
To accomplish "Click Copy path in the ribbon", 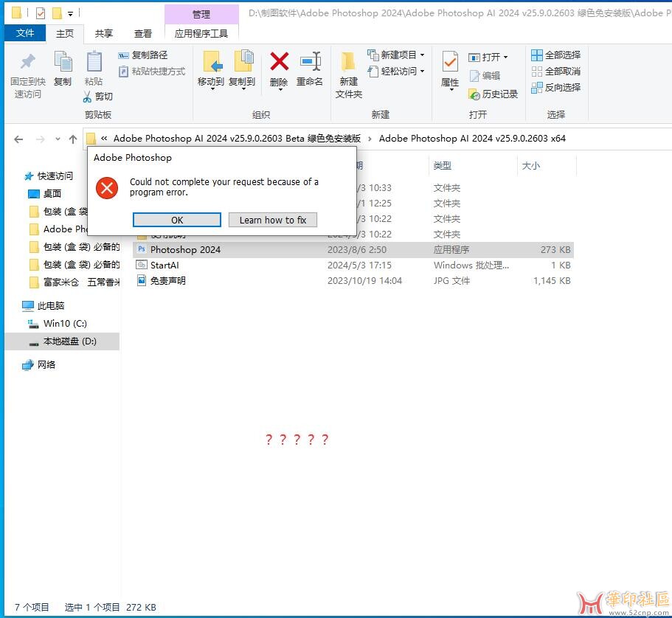I will 142,55.
